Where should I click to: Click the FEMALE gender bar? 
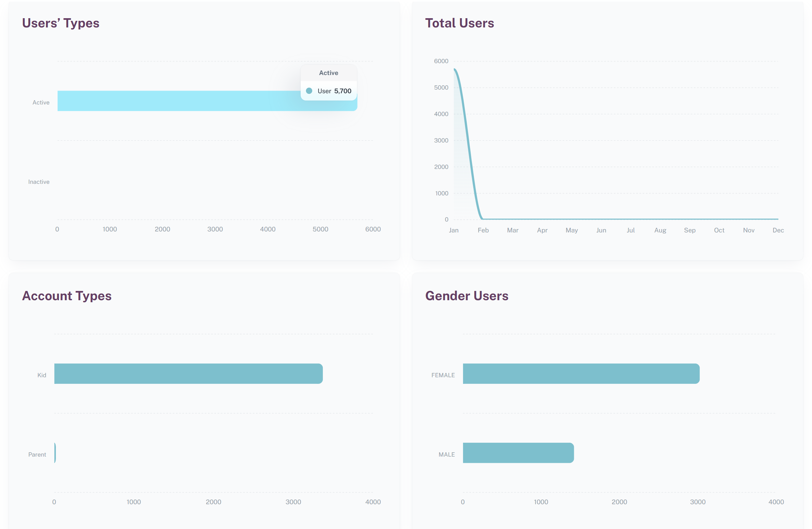(581, 374)
